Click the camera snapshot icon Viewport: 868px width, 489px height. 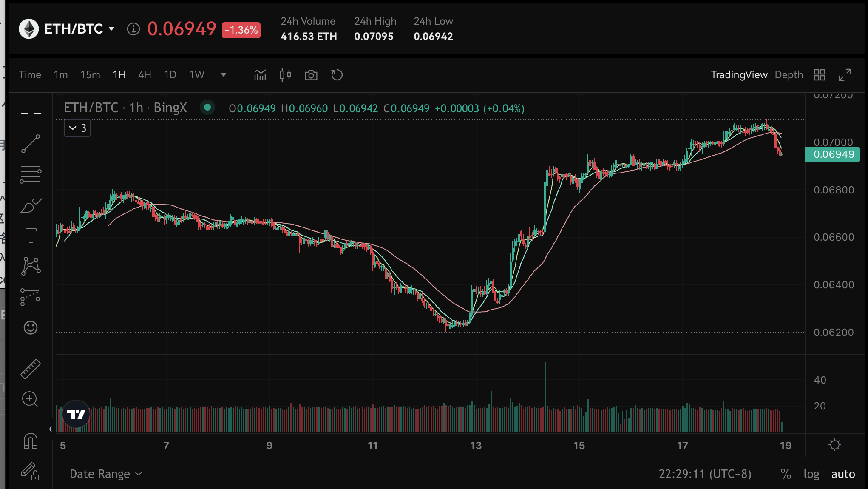click(x=311, y=75)
